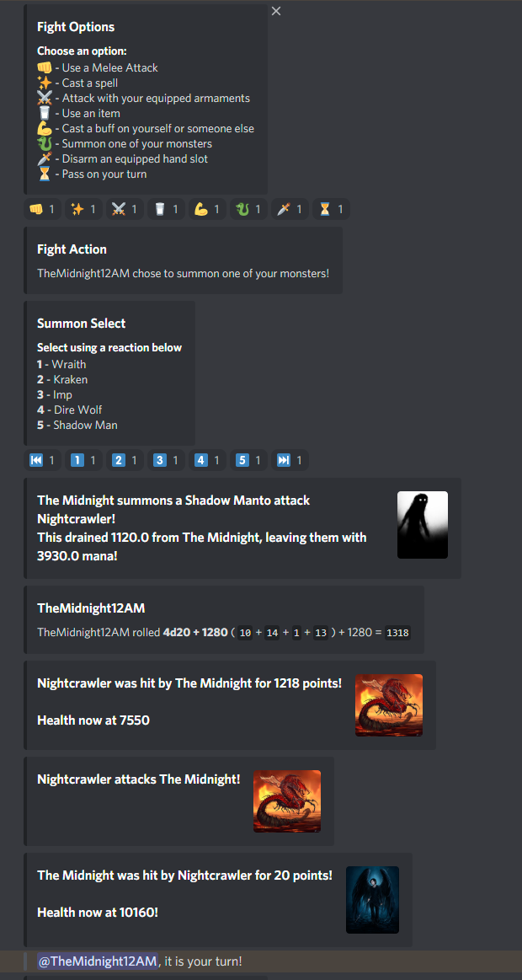Go to previous page of summon list
Screen dimensions: 522x980
point(42,461)
